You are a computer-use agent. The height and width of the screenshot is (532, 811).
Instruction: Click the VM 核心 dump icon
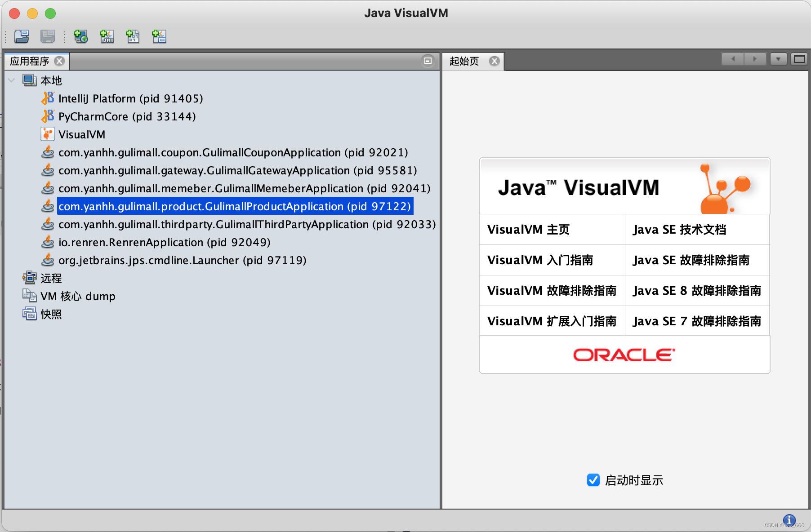click(x=30, y=296)
